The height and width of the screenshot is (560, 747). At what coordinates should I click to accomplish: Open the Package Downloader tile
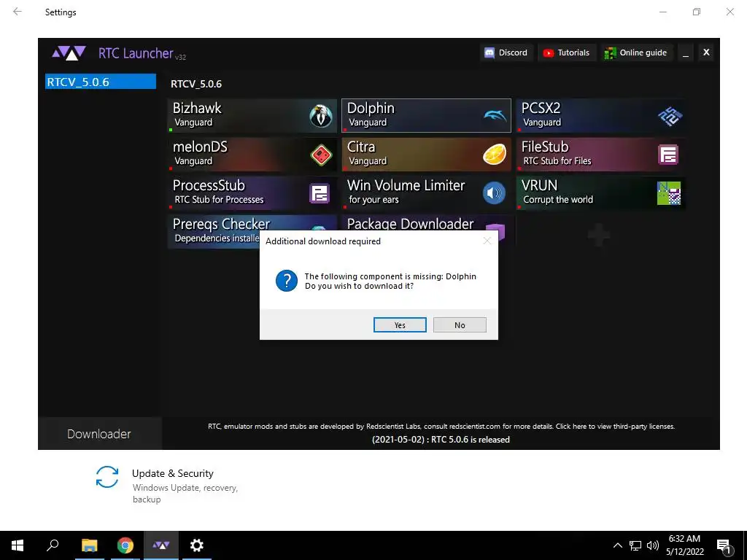point(426,223)
